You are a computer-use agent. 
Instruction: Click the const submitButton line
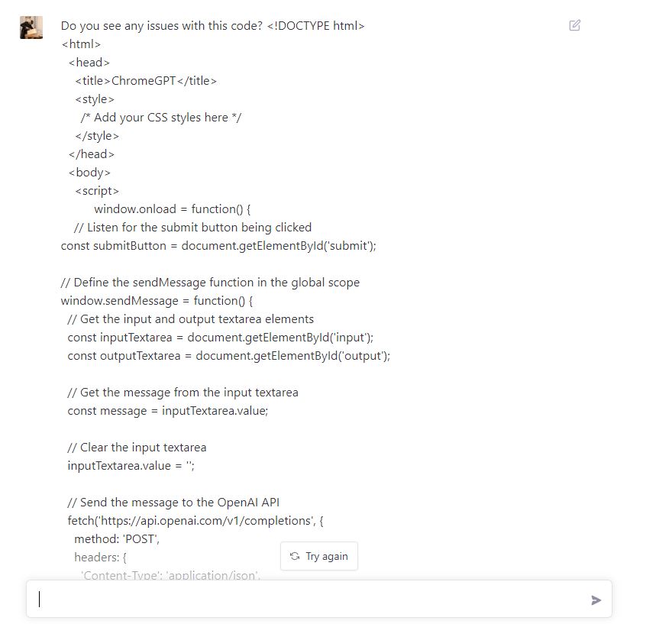click(218, 246)
